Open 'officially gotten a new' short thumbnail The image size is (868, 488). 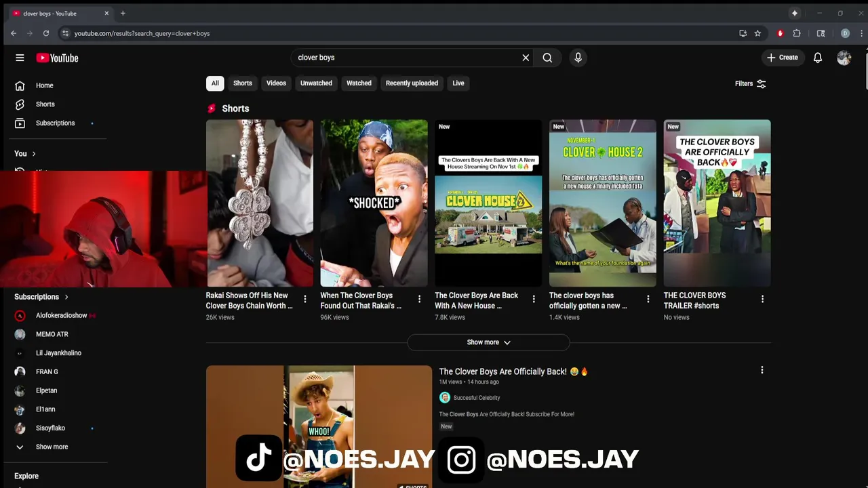coord(603,203)
